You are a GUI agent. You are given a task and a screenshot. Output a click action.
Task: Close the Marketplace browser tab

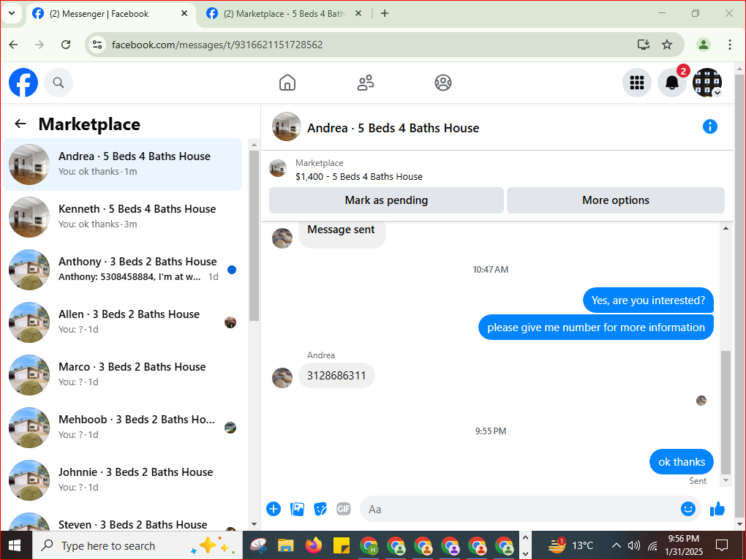tap(358, 14)
